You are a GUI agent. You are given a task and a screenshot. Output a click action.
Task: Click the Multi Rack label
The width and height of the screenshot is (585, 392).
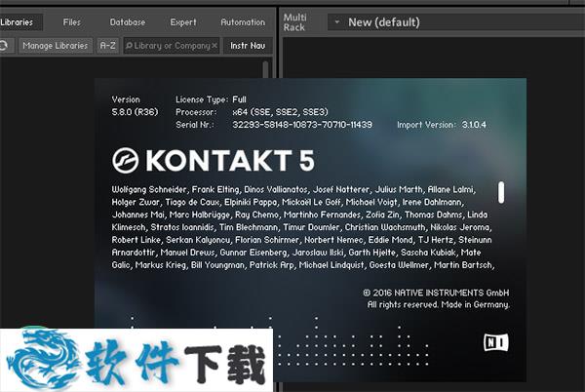[x=294, y=22]
